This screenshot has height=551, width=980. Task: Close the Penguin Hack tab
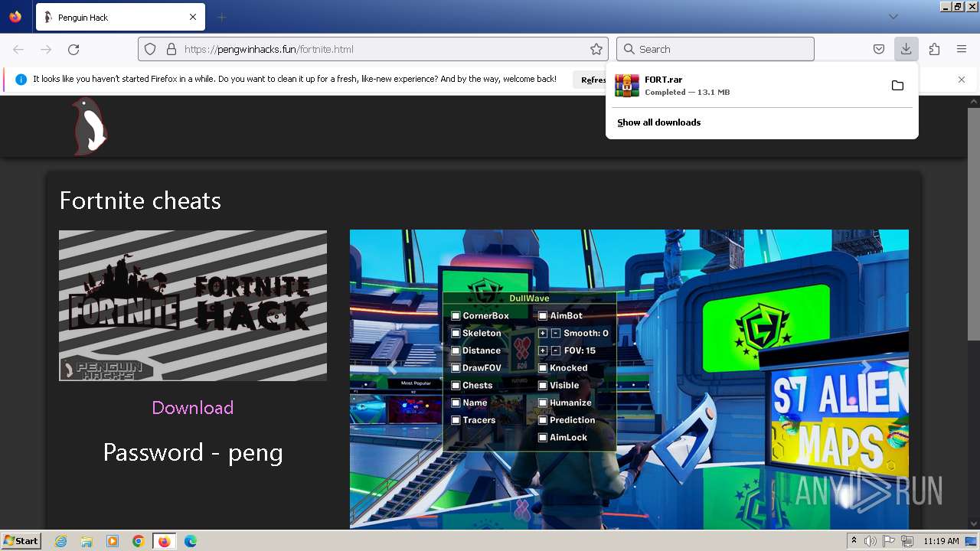tap(193, 17)
